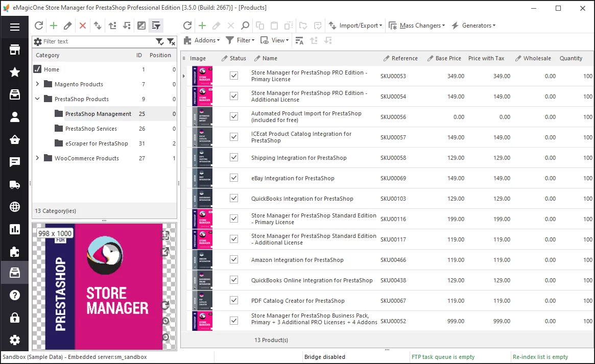
Task: Click the zoom out icon on the image preview
Action: 165,337
